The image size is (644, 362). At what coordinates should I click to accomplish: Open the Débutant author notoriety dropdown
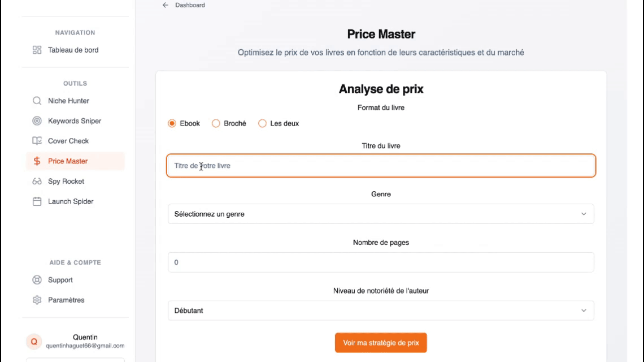coord(381,311)
